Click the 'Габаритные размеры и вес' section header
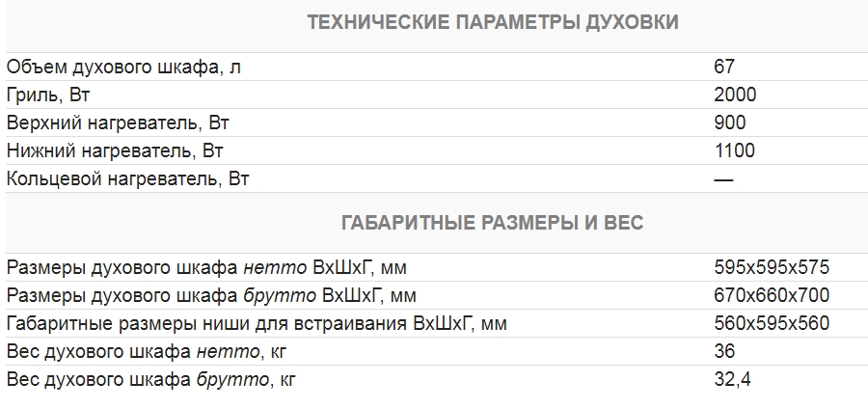The width and height of the screenshot is (868, 409). [492, 223]
